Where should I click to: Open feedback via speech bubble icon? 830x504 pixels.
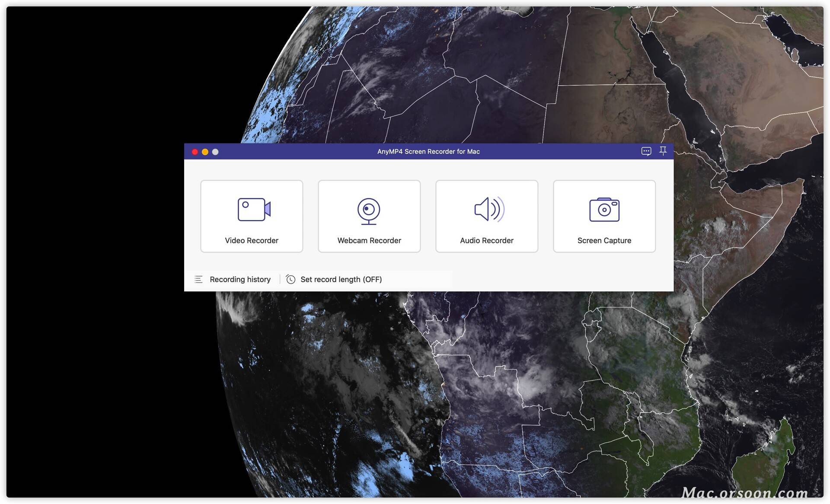[646, 151]
